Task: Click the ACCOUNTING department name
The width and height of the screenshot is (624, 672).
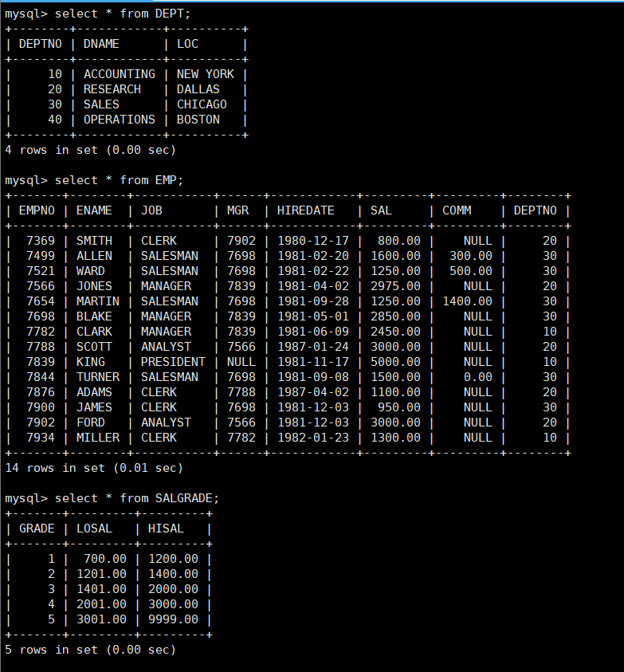Action: click(120, 74)
